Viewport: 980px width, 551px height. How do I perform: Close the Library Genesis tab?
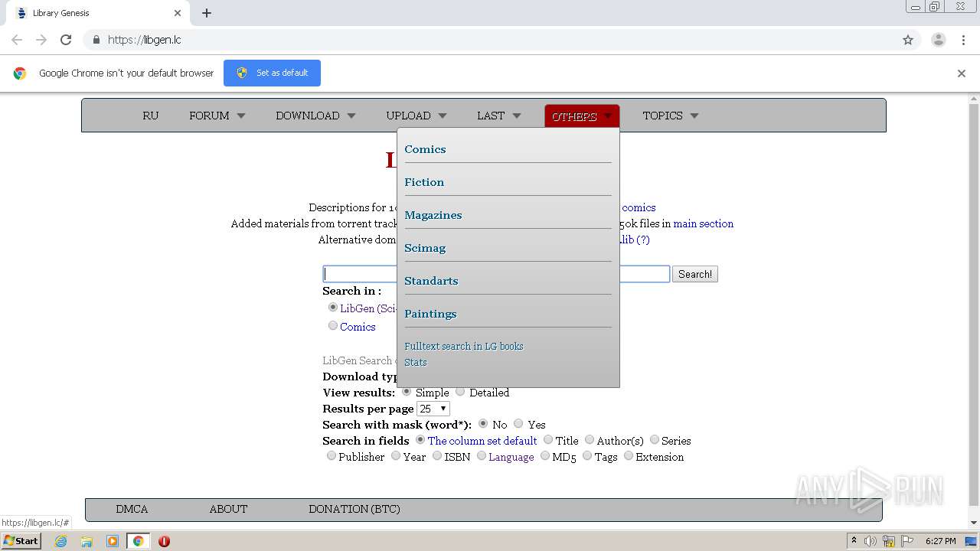178,13
